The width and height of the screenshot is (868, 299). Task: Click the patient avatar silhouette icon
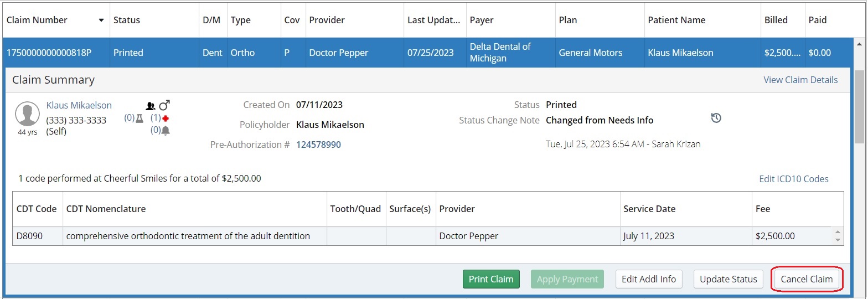[27, 114]
